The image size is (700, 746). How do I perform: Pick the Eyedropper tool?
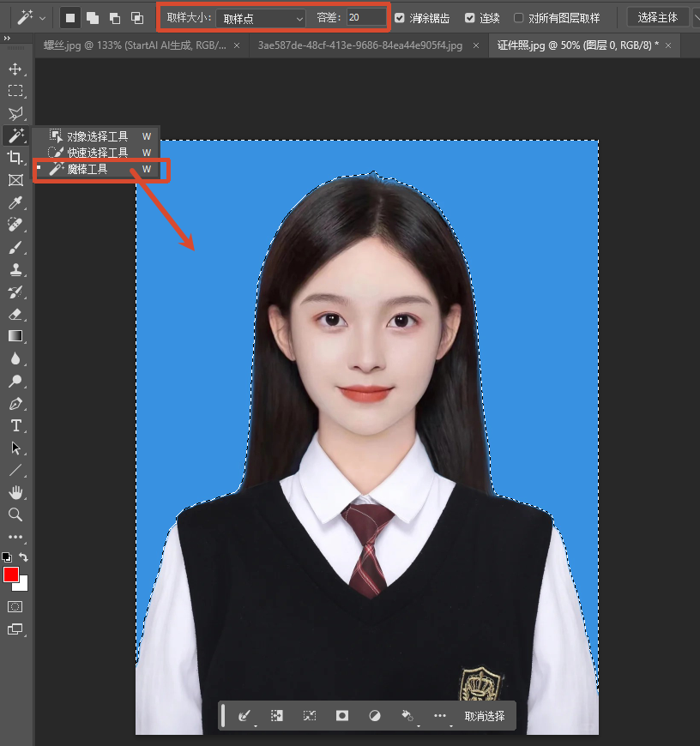(x=15, y=202)
